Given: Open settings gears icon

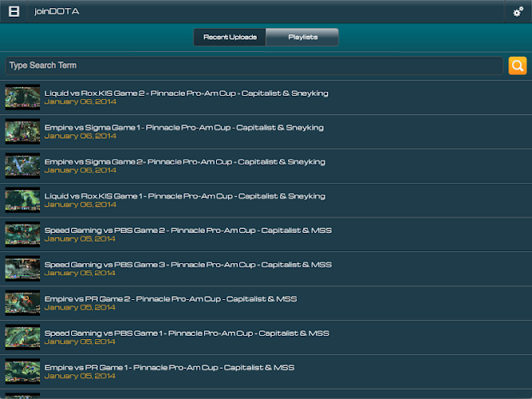Looking at the screenshot, I should [518, 12].
